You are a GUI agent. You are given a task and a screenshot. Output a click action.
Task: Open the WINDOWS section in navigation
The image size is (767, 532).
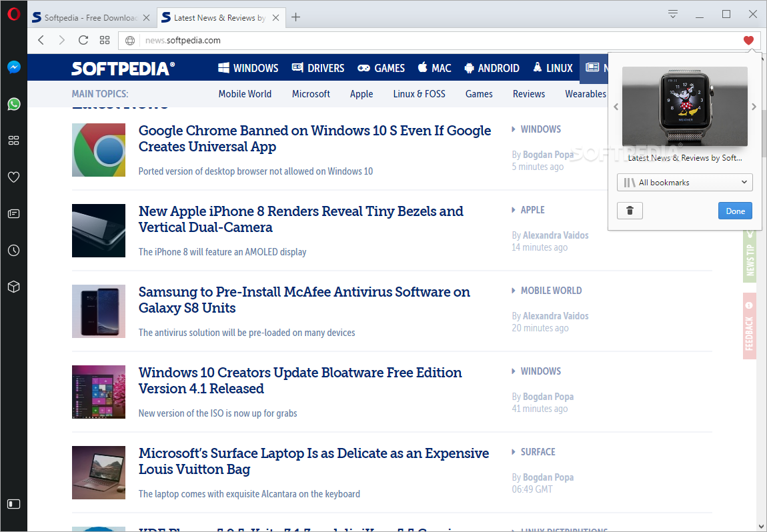248,68
